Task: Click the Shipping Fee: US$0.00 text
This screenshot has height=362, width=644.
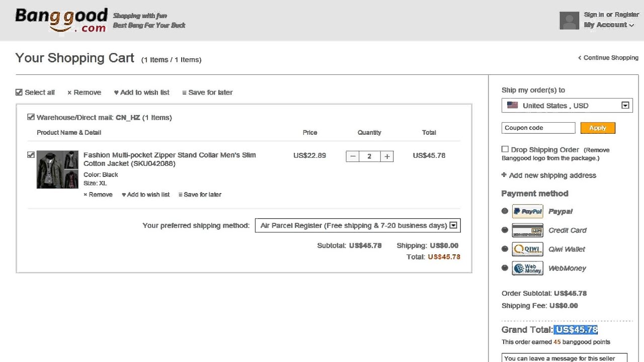Action: 540,306
